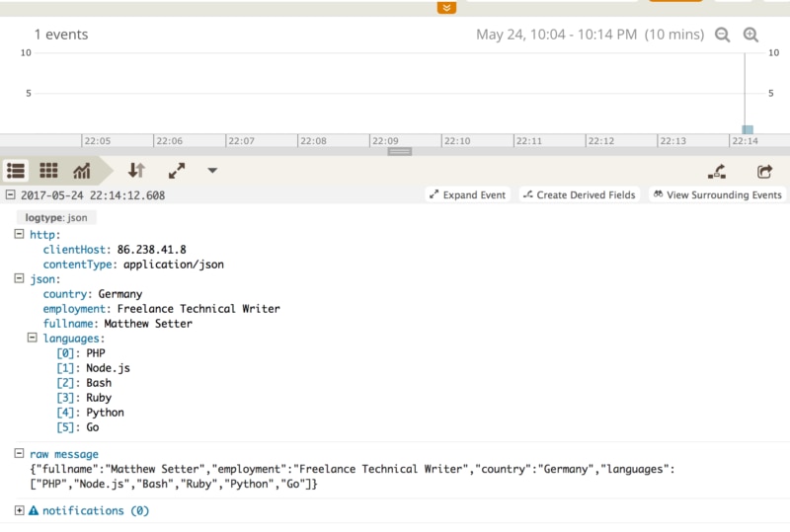The width and height of the screenshot is (790, 532).
Task: Click the share/export icon
Action: pyautogui.click(x=764, y=171)
